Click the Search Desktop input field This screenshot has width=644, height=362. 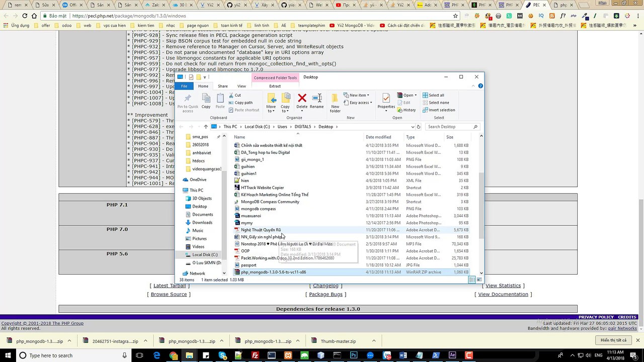[x=452, y=127]
